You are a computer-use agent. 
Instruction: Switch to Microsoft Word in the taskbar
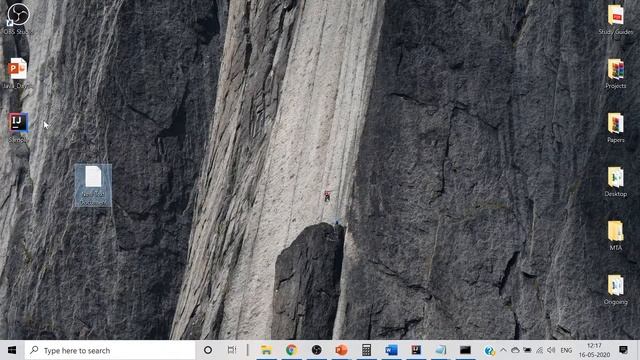pos(391,350)
